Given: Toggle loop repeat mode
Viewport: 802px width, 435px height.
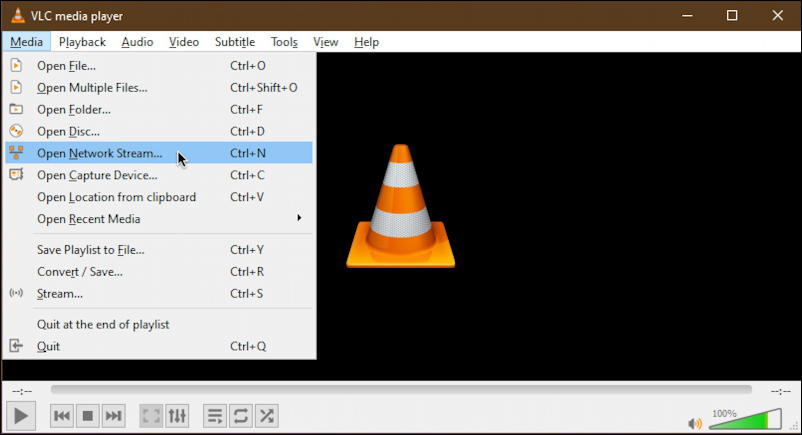Looking at the screenshot, I should 240,416.
